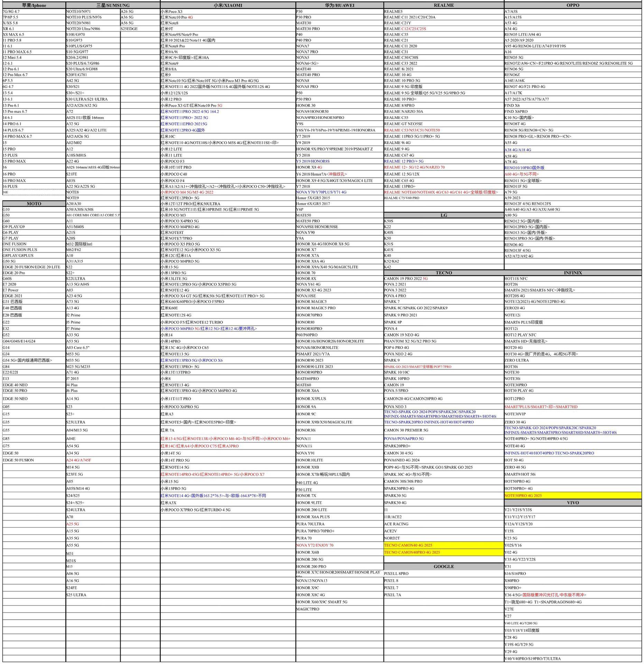
Task: Select the 'ACE RACING' cell
Action: click(444, 524)
